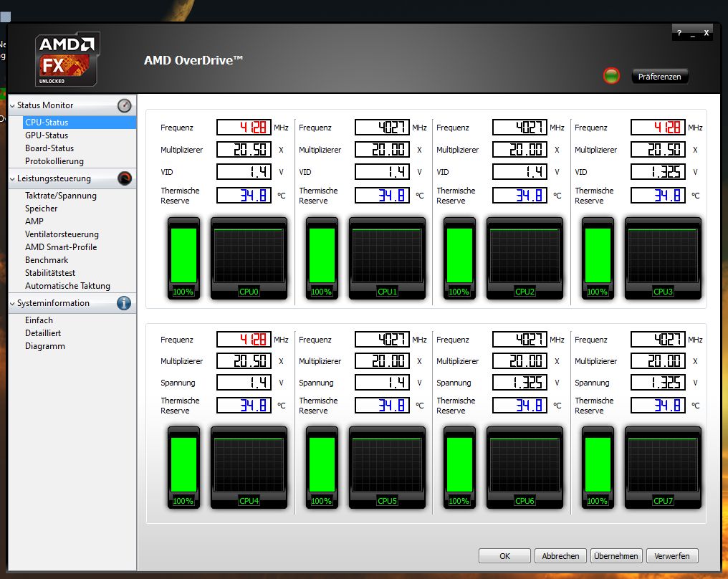The image size is (728, 579).
Task: Click the Status Monitor gauge icon
Action: point(124,105)
